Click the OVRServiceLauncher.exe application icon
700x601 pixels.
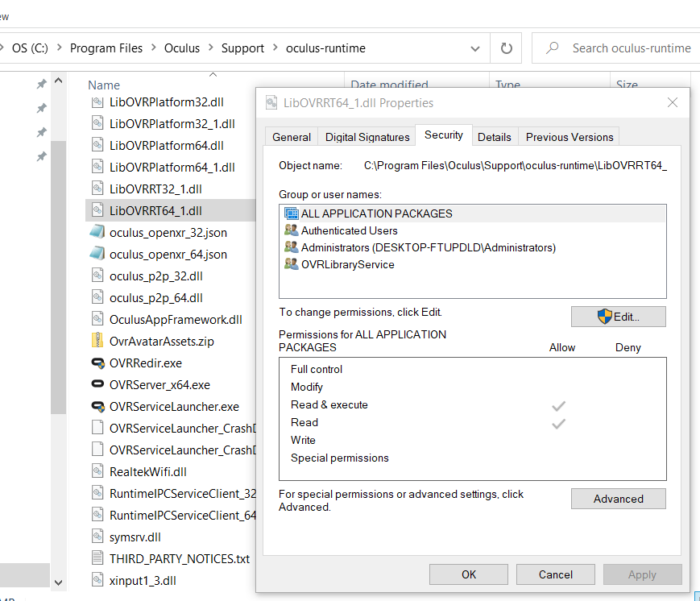(x=97, y=406)
